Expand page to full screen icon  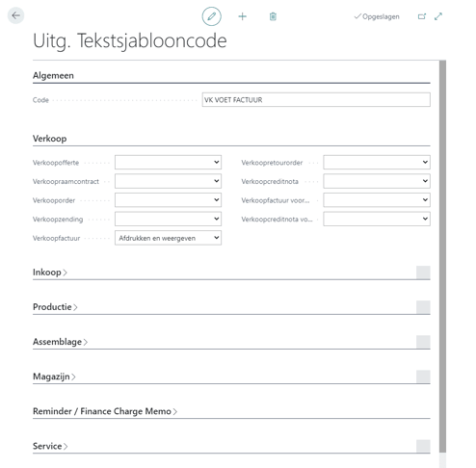click(x=438, y=16)
